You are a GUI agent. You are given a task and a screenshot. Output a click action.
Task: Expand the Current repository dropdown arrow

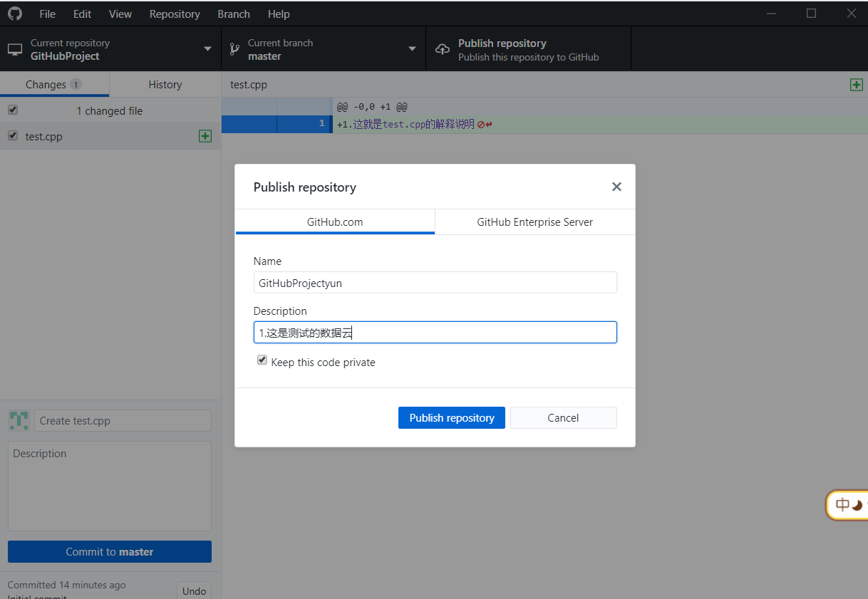[208, 49]
